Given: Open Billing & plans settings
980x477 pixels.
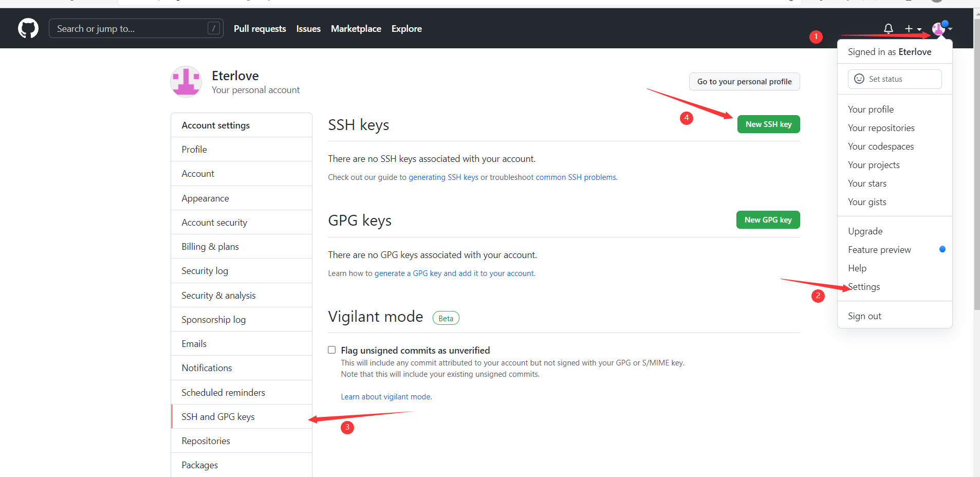Looking at the screenshot, I should (242, 246).
